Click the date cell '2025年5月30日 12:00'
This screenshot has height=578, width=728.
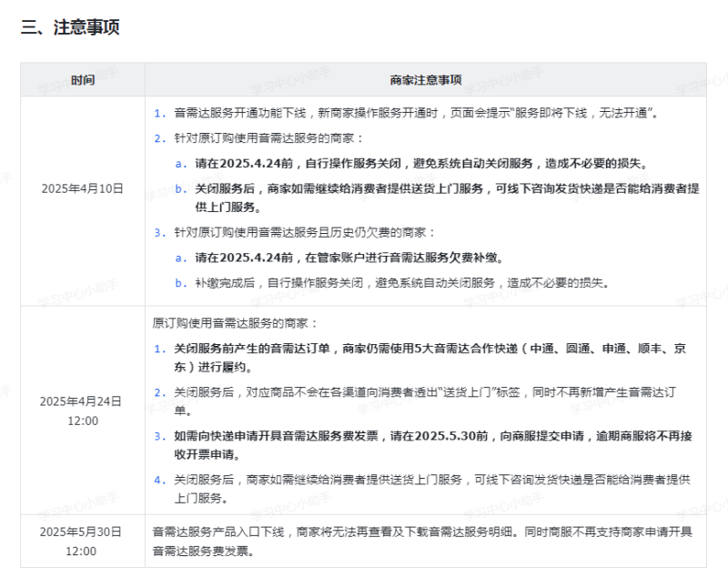81,542
